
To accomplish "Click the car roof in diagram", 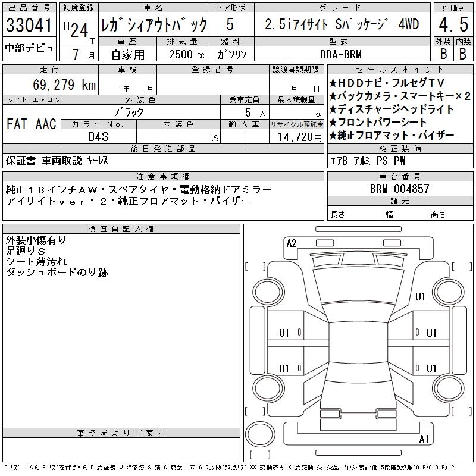I will [x=358, y=343].
